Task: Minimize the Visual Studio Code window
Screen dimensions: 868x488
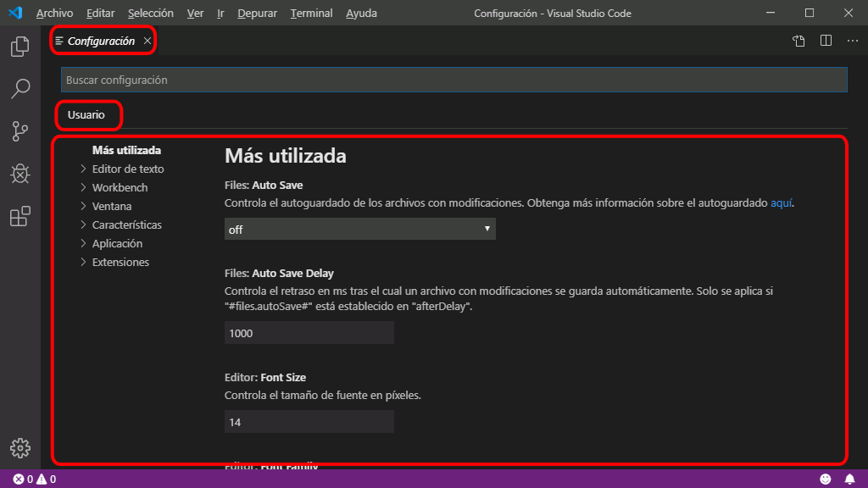Action: [771, 13]
